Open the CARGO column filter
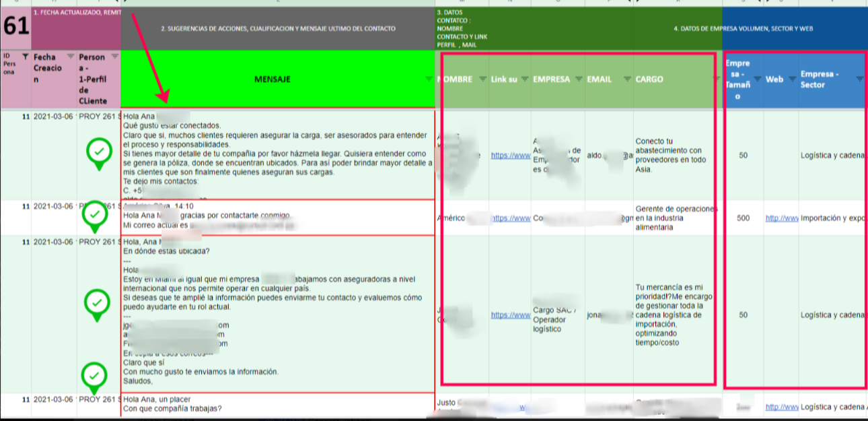The image size is (868, 421). (x=716, y=79)
